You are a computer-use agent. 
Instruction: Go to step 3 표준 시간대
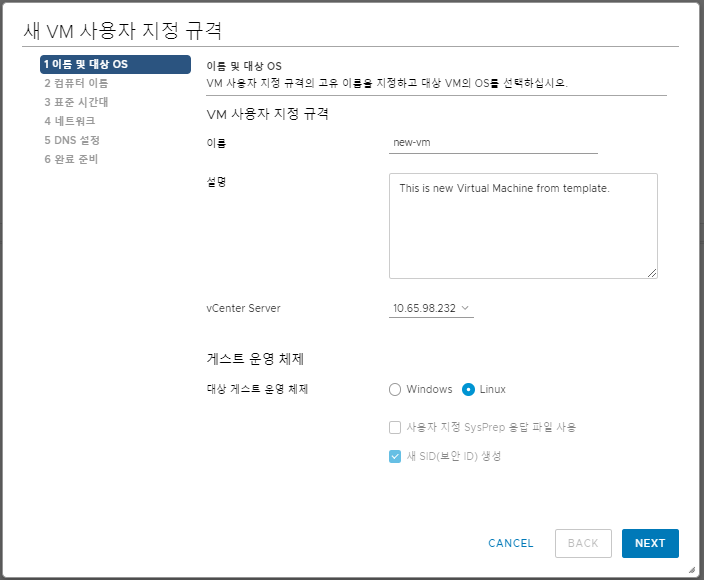click(x=76, y=102)
